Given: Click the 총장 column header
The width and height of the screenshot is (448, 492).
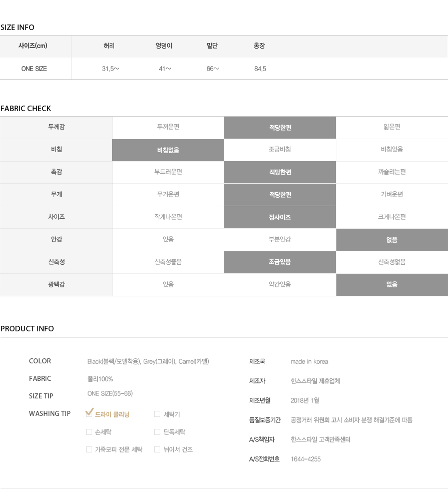Looking at the screenshot, I should click(259, 46).
